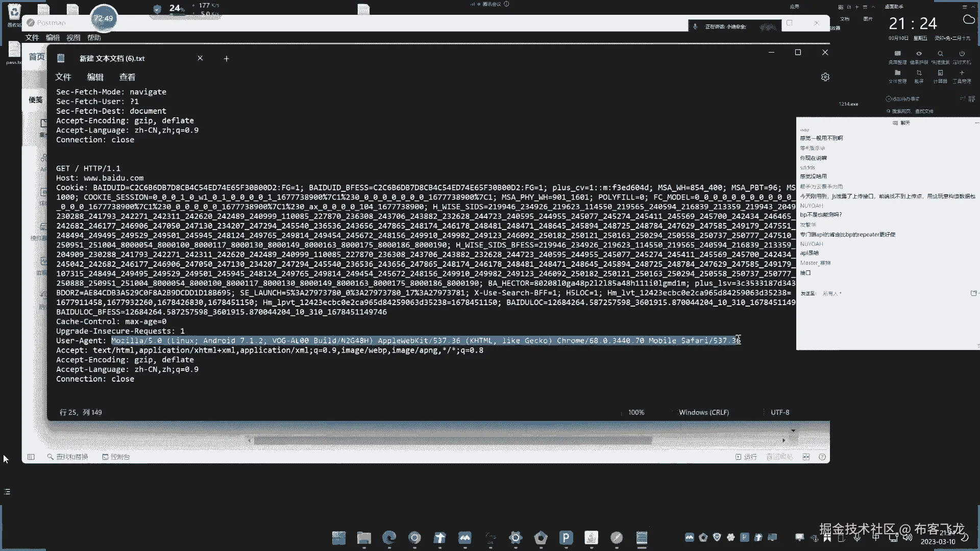Open Notepad settings gear icon
The height and width of the screenshot is (551, 980).
[x=825, y=77]
